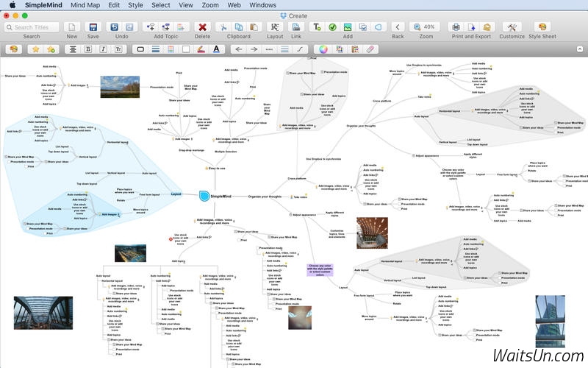Image resolution: width=588 pixels, height=368 pixels.
Task: Select the Easy to use topic
Action: (x=215, y=169)
